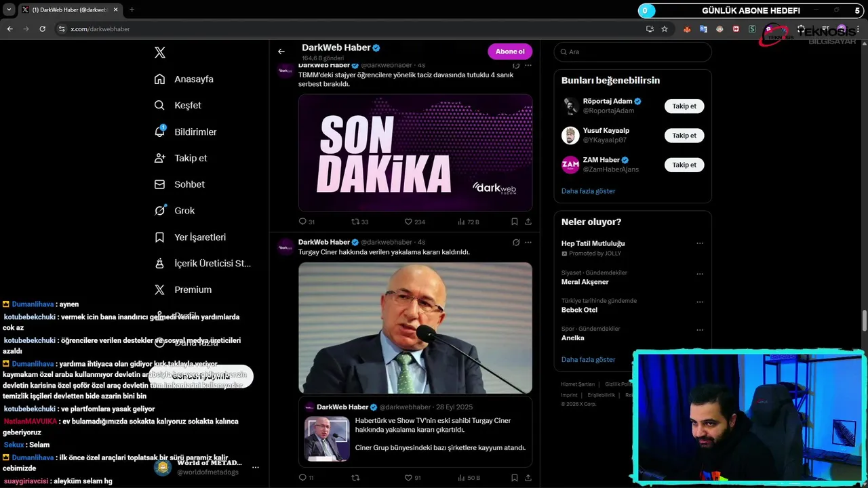Click Abone ol subscribe button
The height and width of the screenshot is (488, 868).
[510, 52]
